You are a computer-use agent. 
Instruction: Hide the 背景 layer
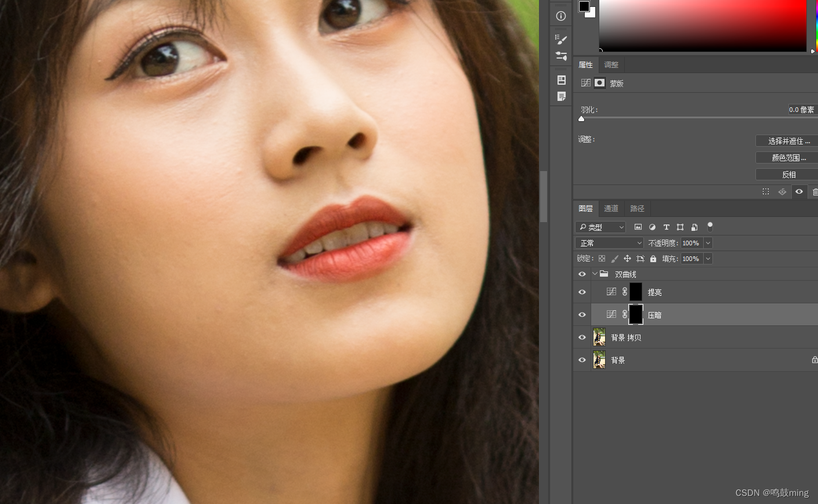point(582,360)
